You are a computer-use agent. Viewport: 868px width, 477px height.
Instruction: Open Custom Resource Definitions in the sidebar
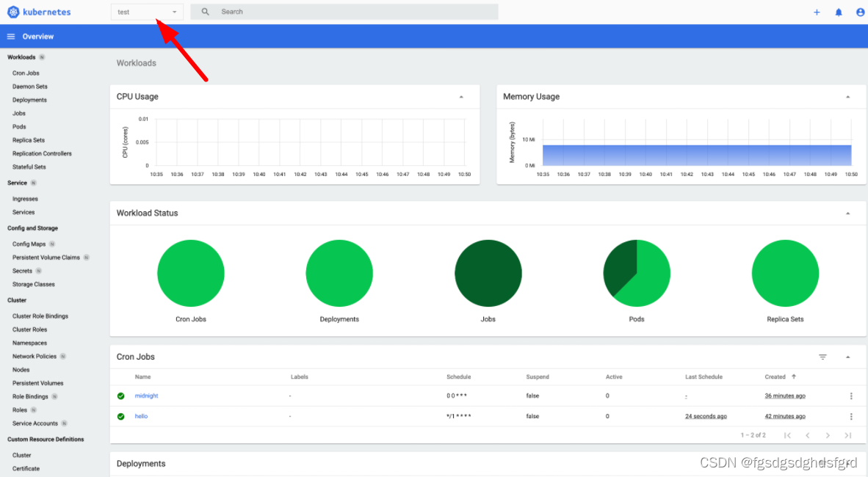click(x=46, y=440)
